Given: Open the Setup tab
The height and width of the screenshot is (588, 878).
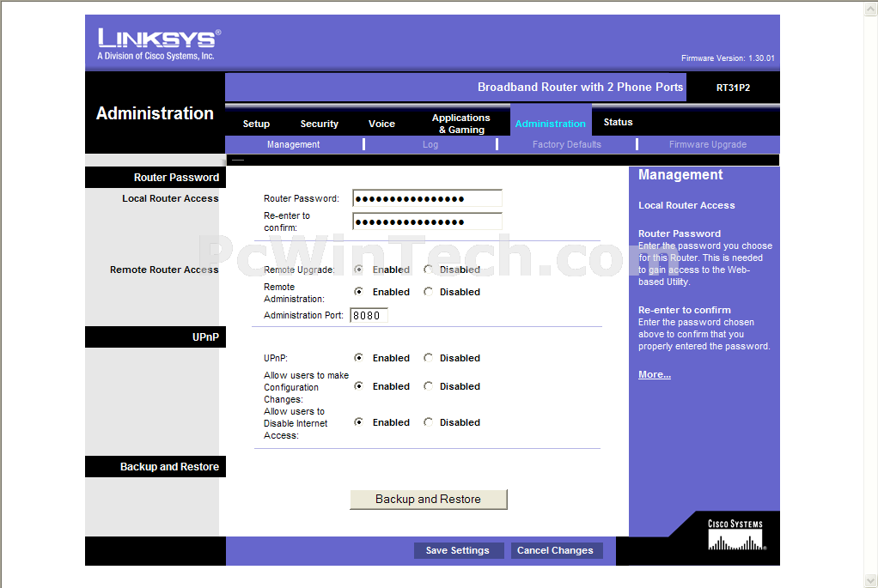Looking at the screenshot, I should coord(256,124).
